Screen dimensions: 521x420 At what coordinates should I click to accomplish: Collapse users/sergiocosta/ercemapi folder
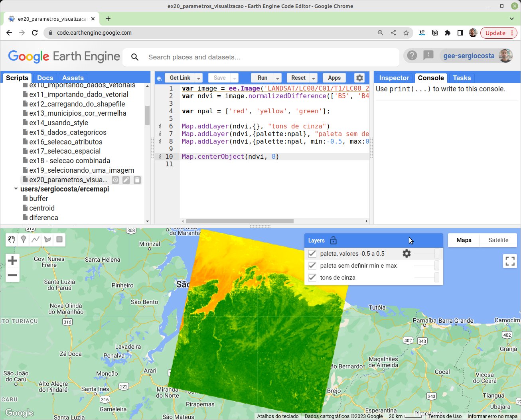point(16,189)
